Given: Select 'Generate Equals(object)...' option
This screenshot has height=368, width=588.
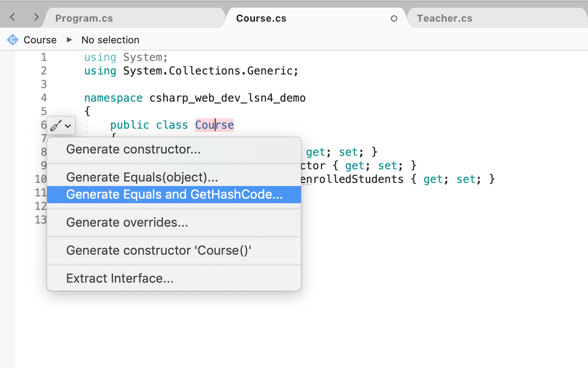Looking at the screenshot, I should [x=142, y=177].
